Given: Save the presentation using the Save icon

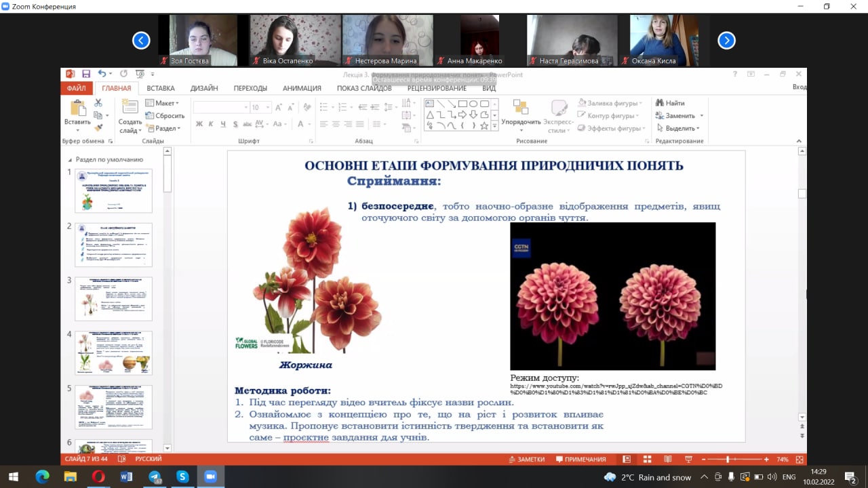Looking at the screenshot, I should tap(86, 74).
